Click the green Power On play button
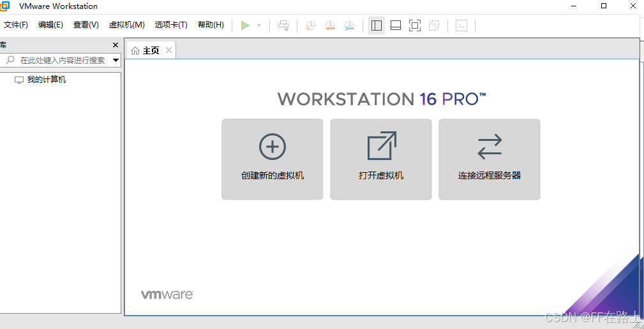Image resolution: width=644 pixels, height=329 pixels. coord(246,26)
